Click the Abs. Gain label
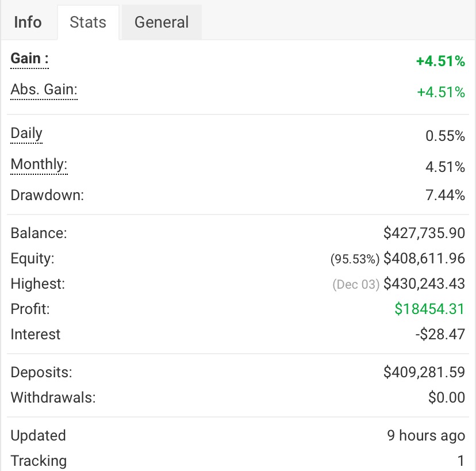The height and width of the screenshot is (471, 476). (44, 90)
